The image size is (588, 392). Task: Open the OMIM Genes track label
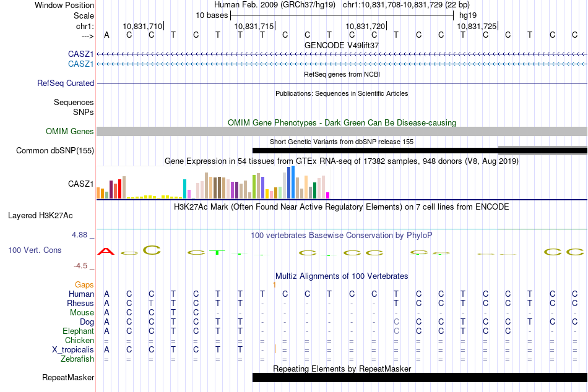[x=70, y=131]
